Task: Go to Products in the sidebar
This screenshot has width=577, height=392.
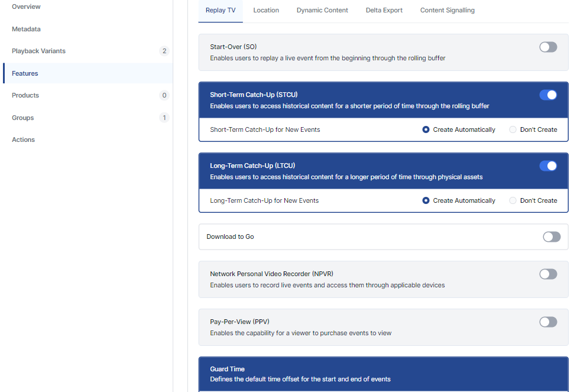Action: 25,95
